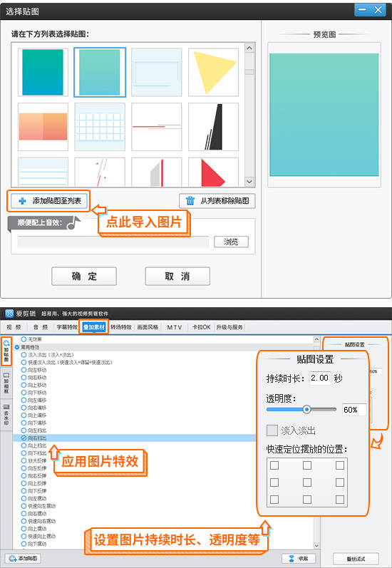Image resolution: width=392 pixels, height=568 pixels.
Task: Open the 字幕特效 tab
Action: tap(67, 327)
